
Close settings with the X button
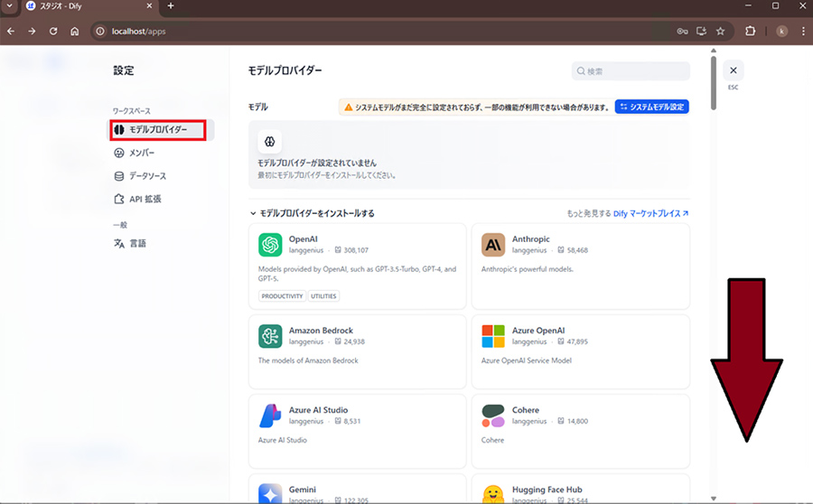point(734,70)
